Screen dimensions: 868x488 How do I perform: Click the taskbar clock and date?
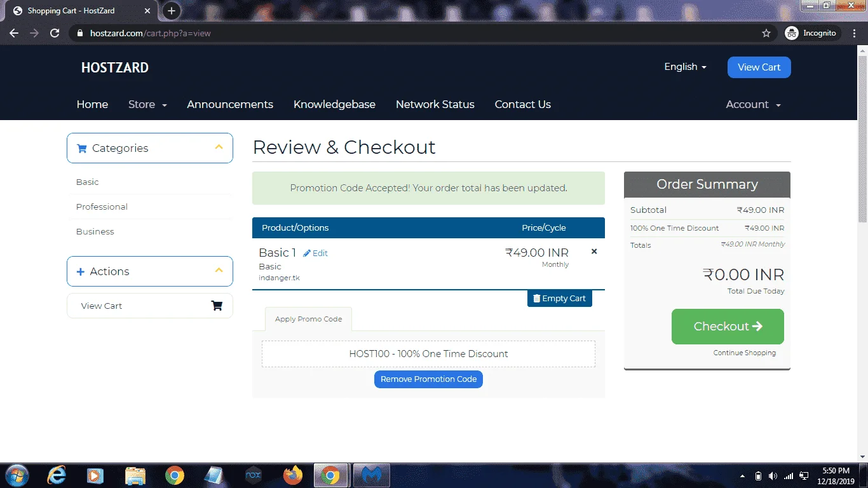point(835,476)
